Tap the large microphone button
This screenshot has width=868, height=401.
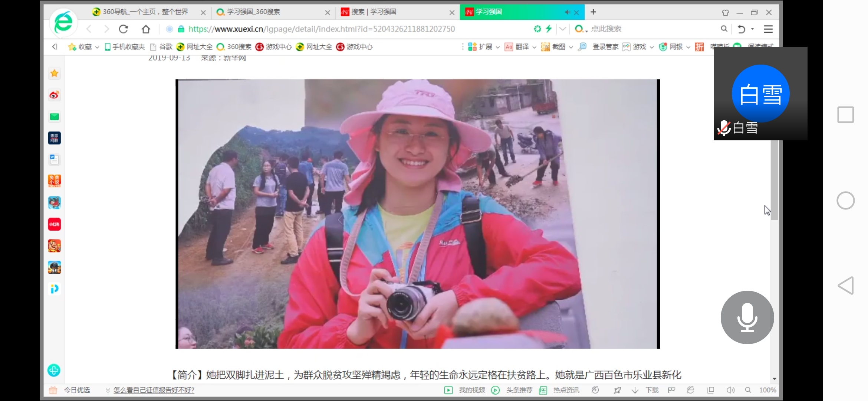point(747,317)
